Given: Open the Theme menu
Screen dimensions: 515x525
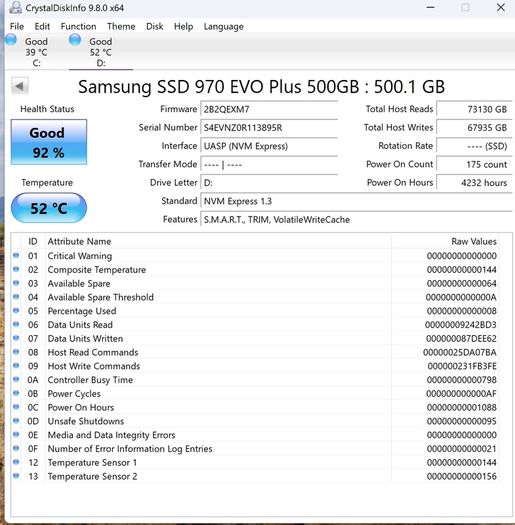Looking at the screenshot, I should pyautogui.click(x=121, y=26).
